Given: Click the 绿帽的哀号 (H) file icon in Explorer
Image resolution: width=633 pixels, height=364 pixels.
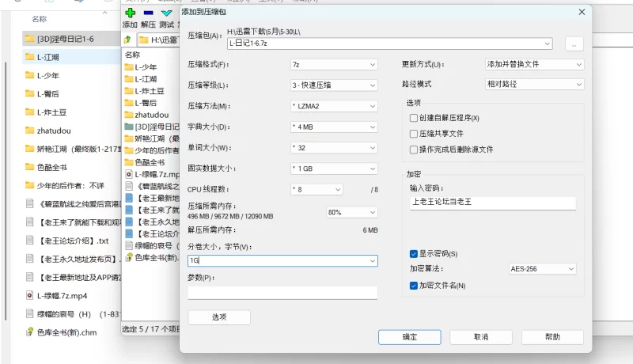Looking at the screenshot, I should [29, 313].
